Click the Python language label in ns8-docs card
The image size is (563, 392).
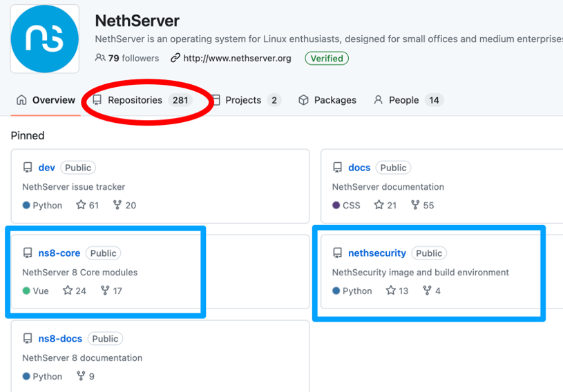pyautogui.click(x=48, y=376)
